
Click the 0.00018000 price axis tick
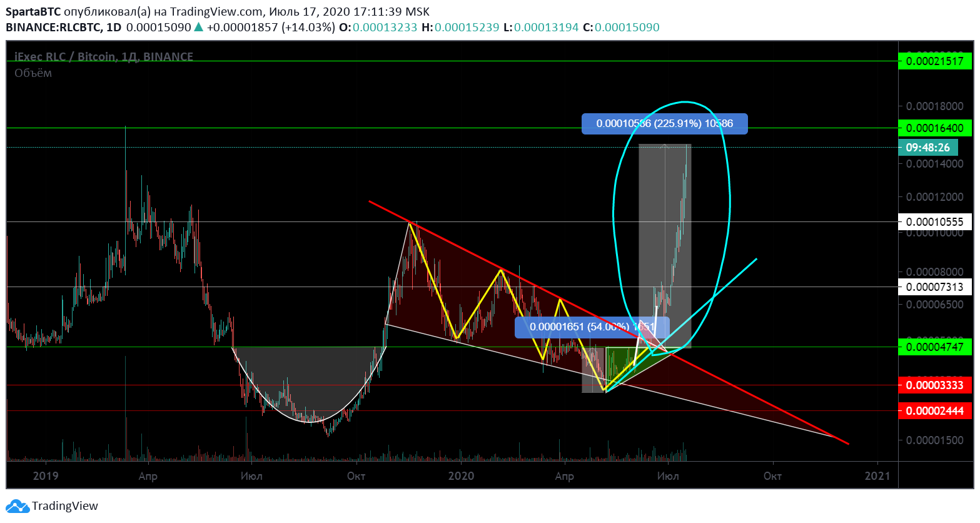pyautogui.click(x=934, y=106)
